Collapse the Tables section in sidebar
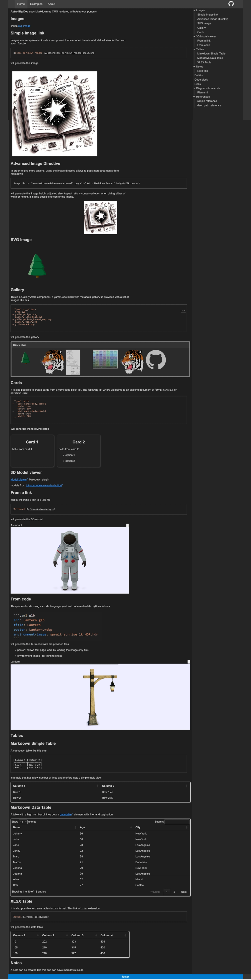Screen dimensions: 251x980 tap(194, 49)
